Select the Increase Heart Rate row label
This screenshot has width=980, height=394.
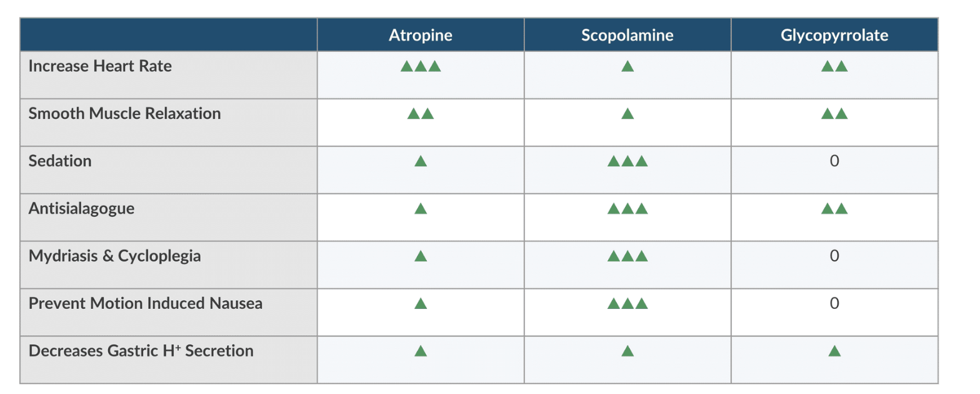click(100, 66)
